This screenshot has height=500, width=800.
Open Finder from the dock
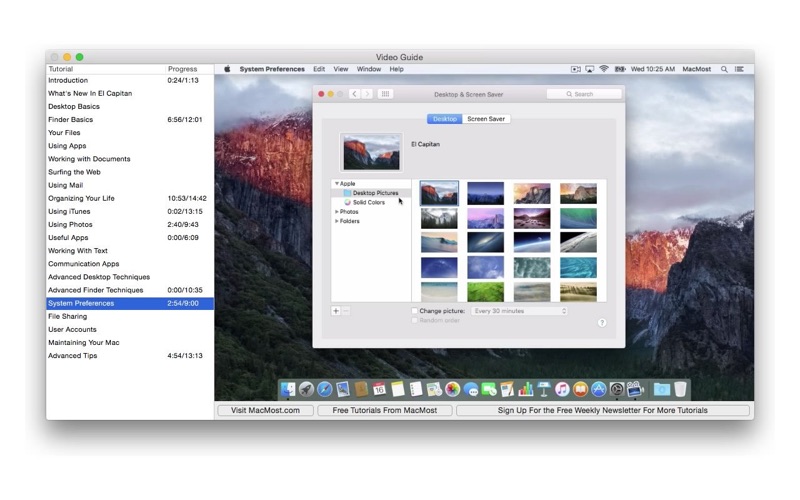click(x=288, y=389)
